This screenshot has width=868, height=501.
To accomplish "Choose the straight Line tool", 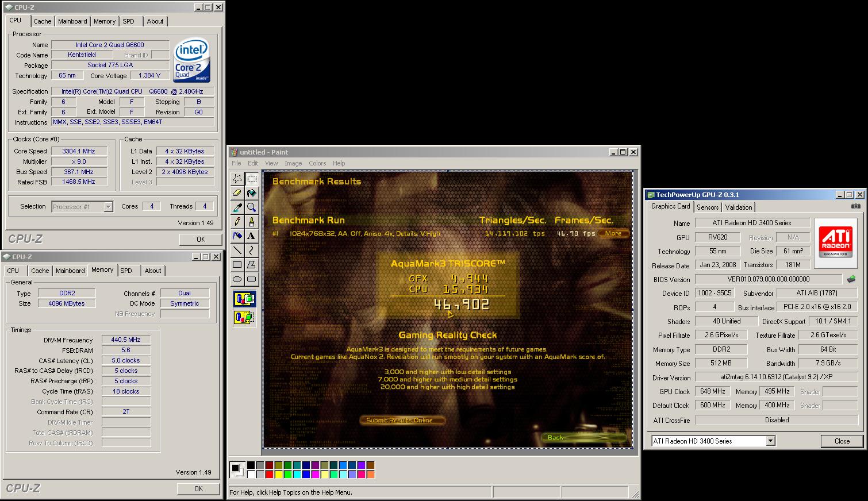I will (x=237, y=250).
